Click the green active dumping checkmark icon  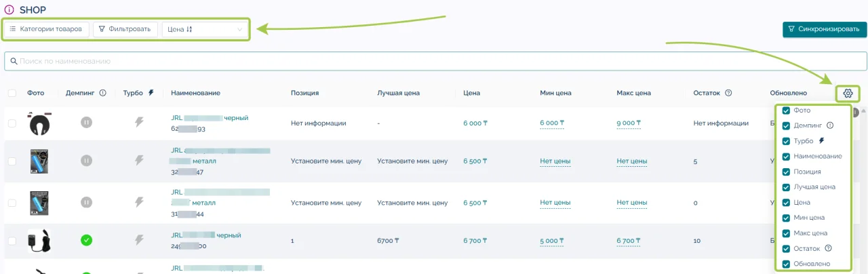[x=86, y=239]
